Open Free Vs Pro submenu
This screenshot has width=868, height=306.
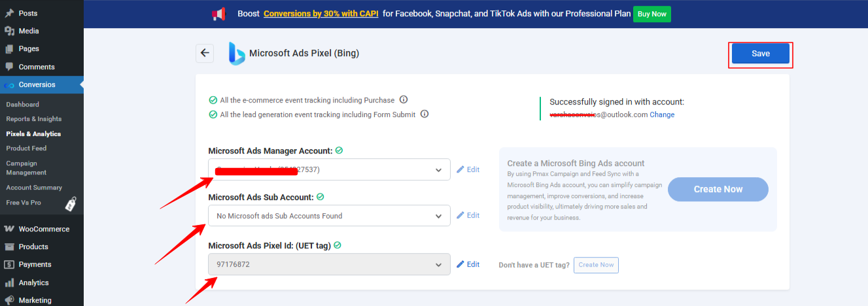[24, 203]
